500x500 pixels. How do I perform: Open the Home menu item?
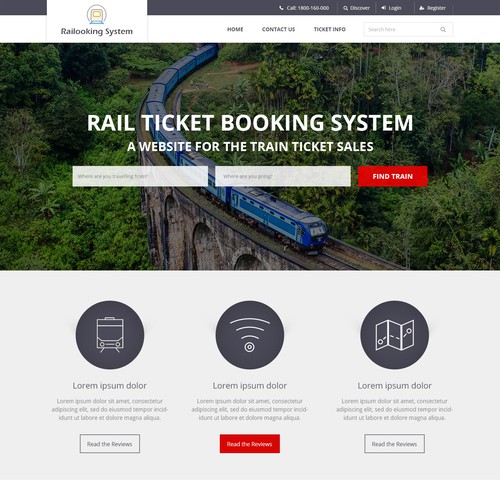(x=235, y=29)
